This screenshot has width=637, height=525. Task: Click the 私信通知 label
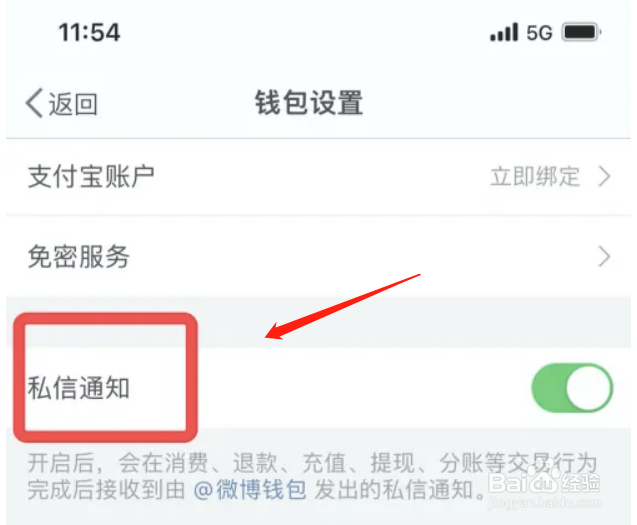click(x=79, y=388)
